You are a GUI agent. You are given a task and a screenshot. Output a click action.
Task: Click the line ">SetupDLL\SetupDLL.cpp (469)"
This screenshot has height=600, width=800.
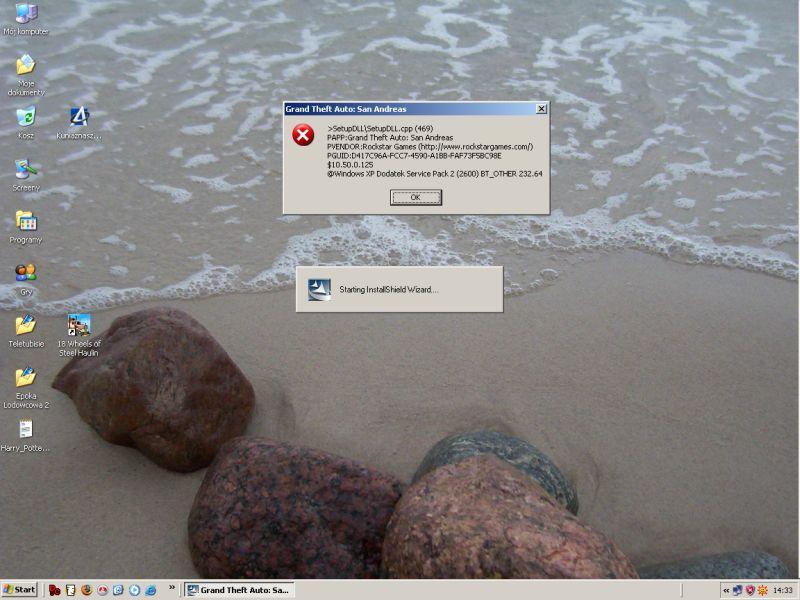(x=380, y=128)
